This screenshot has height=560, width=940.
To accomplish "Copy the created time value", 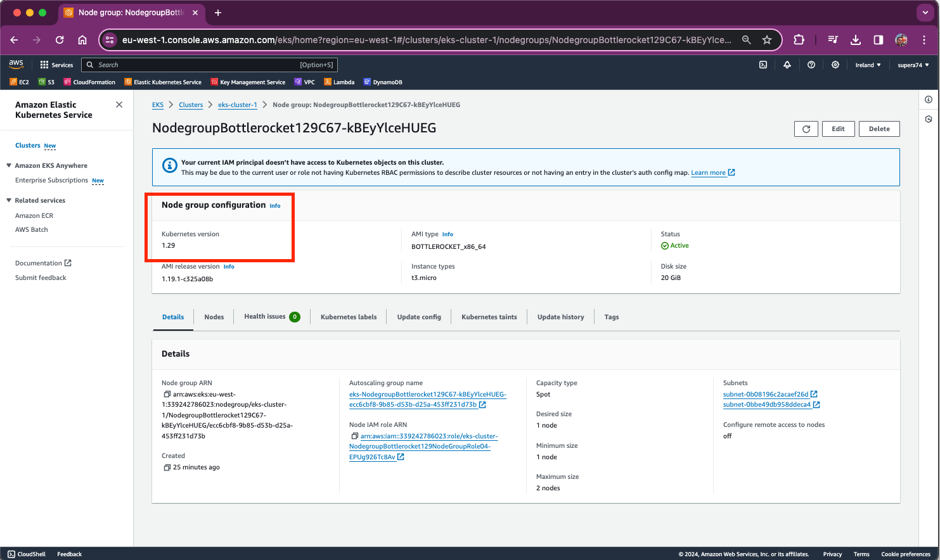I will tap(167, 468).
